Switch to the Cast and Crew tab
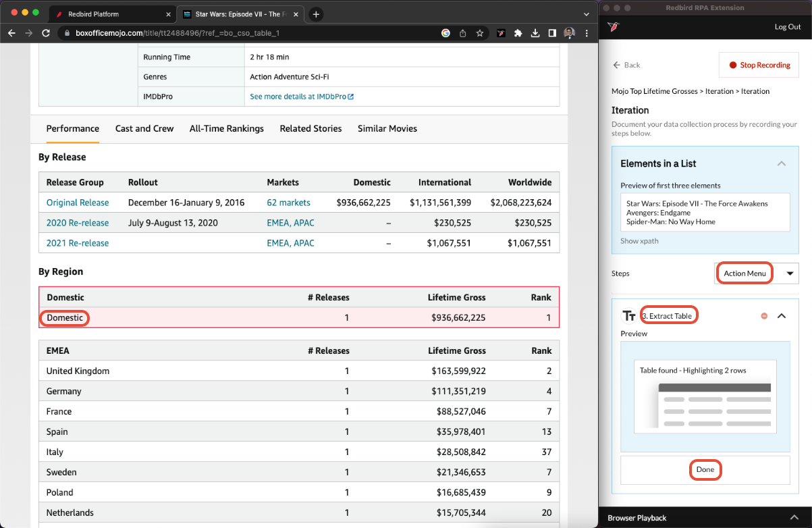The width and height of the screenshot is (812, 528). coord(144,128)
